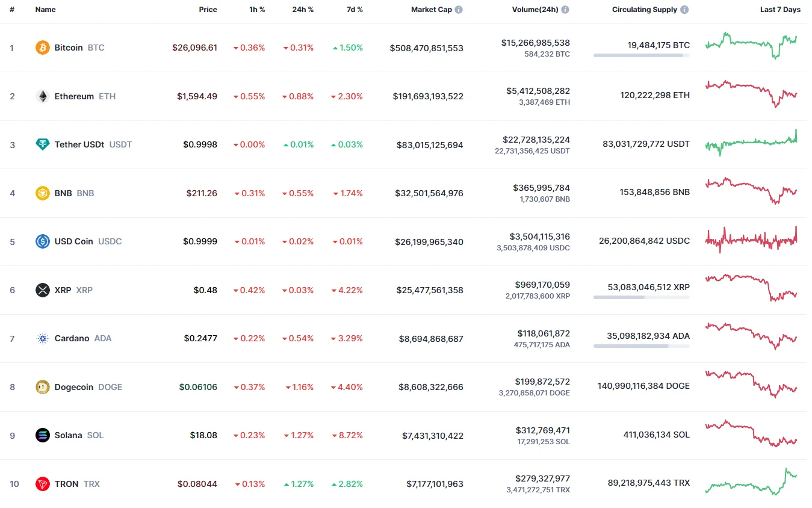Open the Cardano ADA coin link
Viewport: 812px width, 508px height.
[x=82, y=338]
